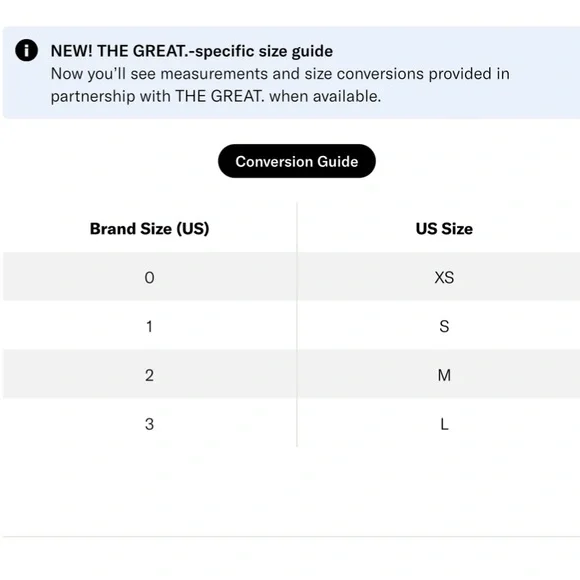Select brand size 0 cell
The width and height of the screenshot is (580, 580).
point(149,277)
